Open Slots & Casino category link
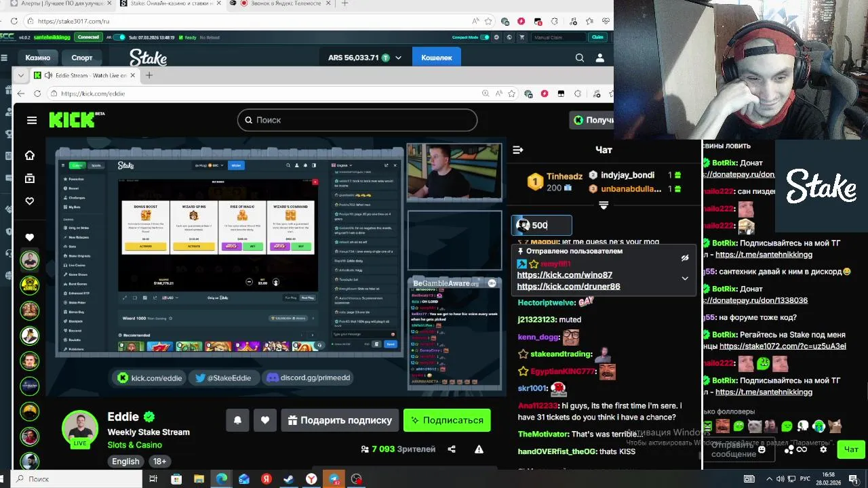This screenshot has height=488, width=868. [134, 445]
